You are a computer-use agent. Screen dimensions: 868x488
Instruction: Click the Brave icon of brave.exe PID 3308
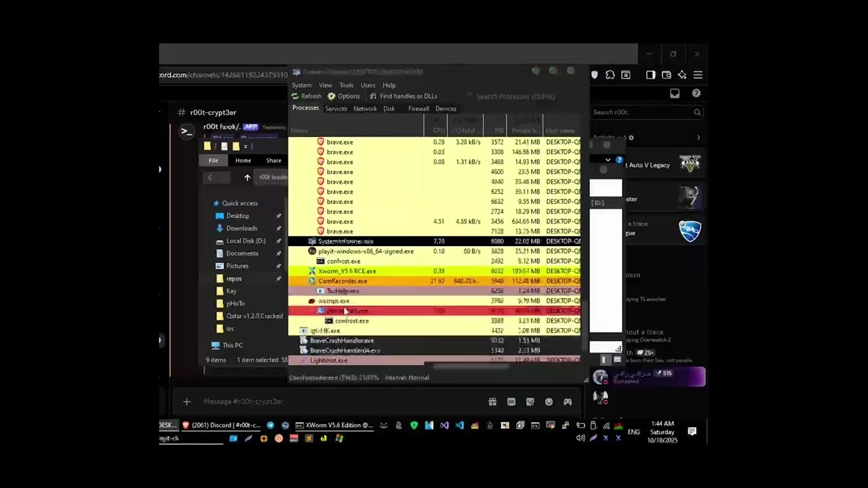(321, 152)
